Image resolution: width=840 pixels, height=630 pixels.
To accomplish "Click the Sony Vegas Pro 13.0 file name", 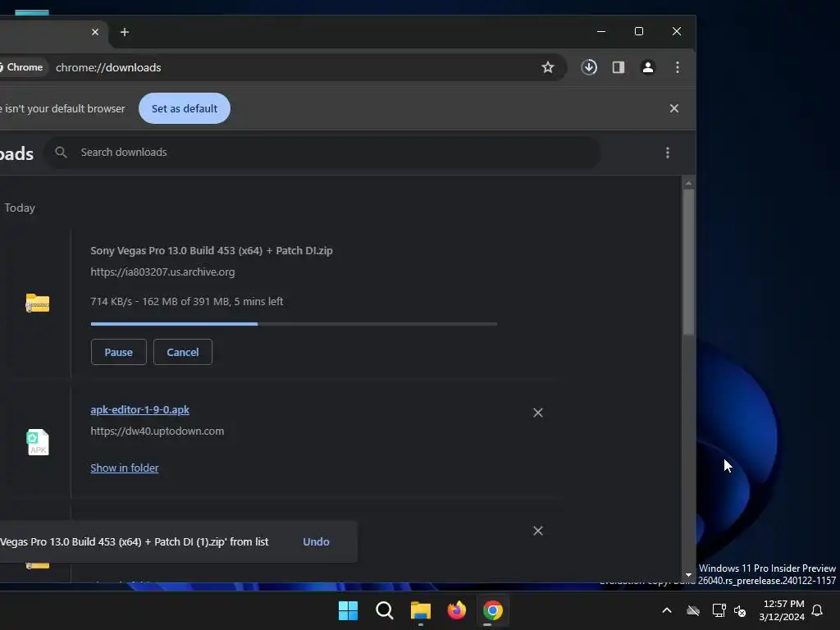I will tap(211, 250).
